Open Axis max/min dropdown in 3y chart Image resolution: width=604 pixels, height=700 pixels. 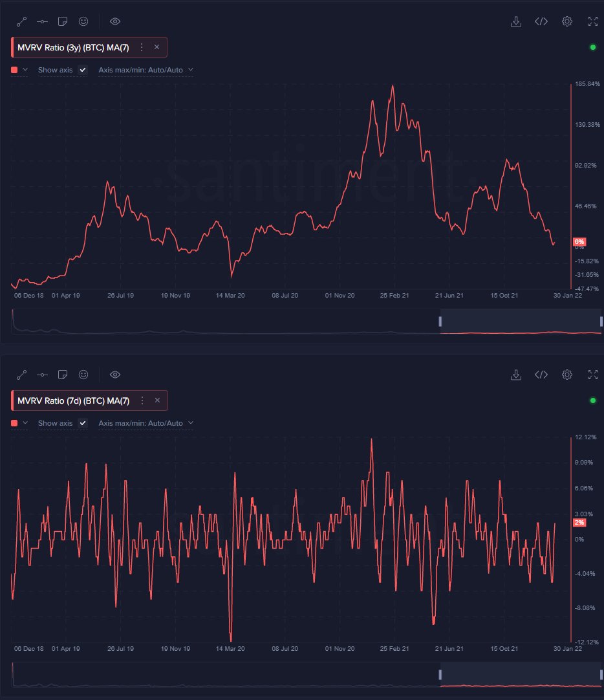[146, 70]
